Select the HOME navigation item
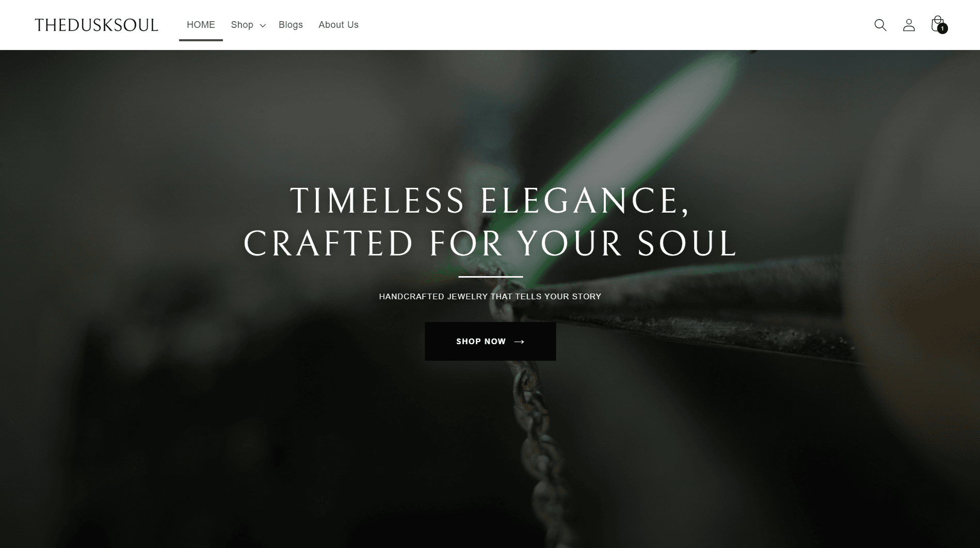This screenshot has height=548, width=980. click(x=201, y=25)
